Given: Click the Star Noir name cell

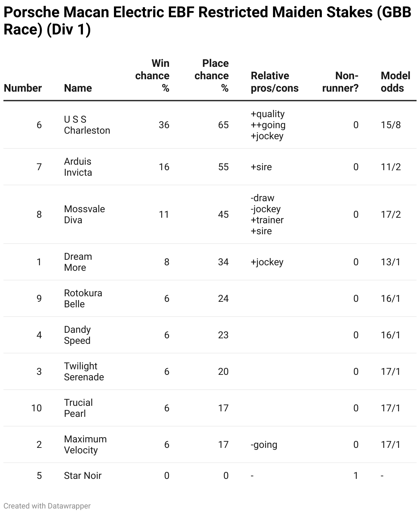Looking at the screenshot, I should pos(83,475).
